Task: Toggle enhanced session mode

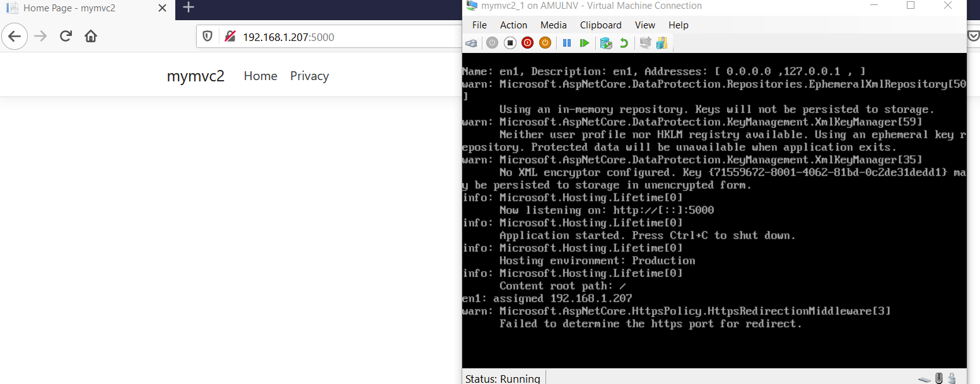Action: tap(662, 43)
